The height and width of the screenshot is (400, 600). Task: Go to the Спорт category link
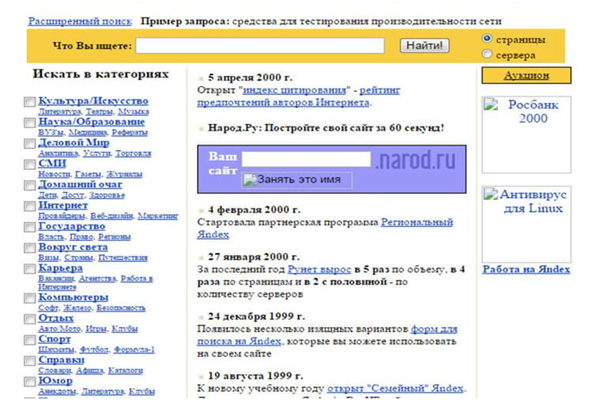54,339
